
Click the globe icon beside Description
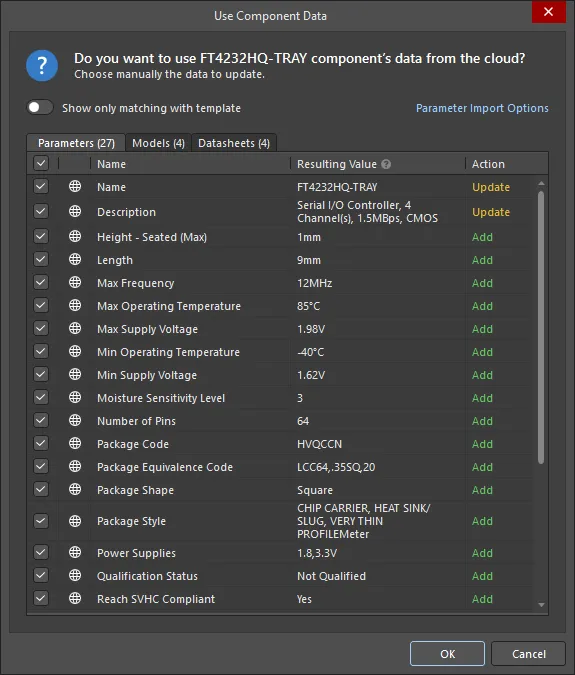pyautogui.click(x=75, y=211)
